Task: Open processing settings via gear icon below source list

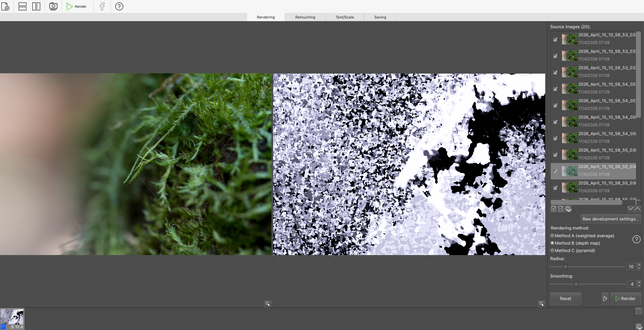Action: [568, 209]
